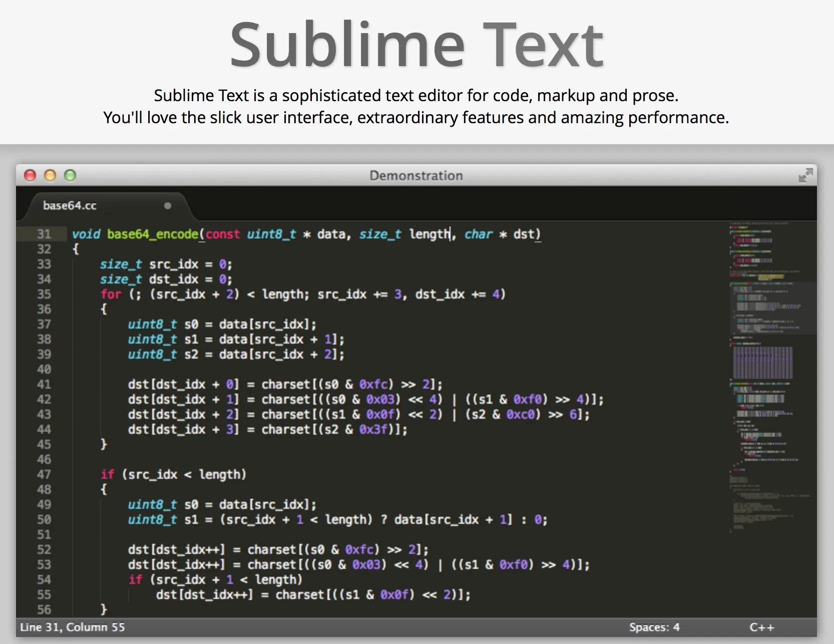Screen dimensions: 834x644
Task: Click the Sublime Text heading
Action: tap(416, 45)
